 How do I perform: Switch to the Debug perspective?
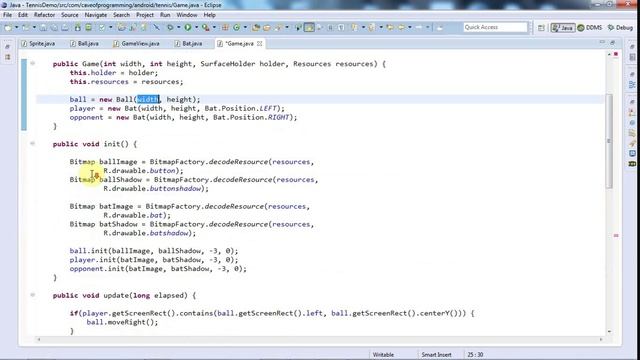pyautogui.click(x=620, y=28)
